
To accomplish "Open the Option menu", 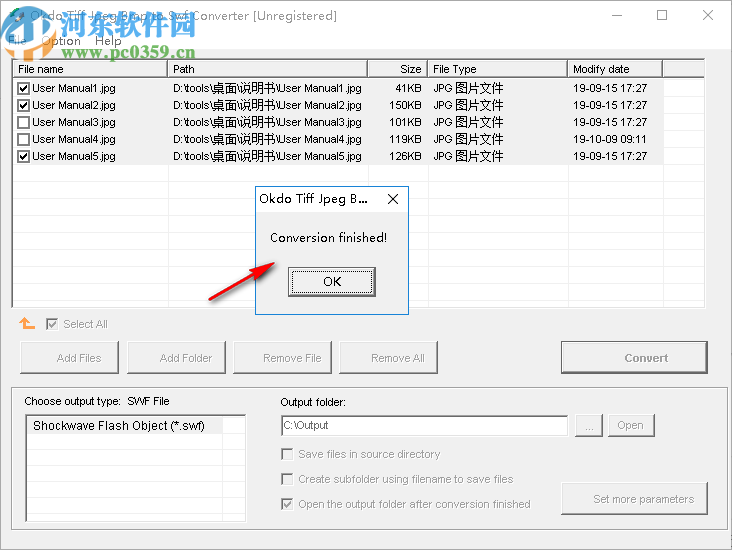I will (61, 41).
